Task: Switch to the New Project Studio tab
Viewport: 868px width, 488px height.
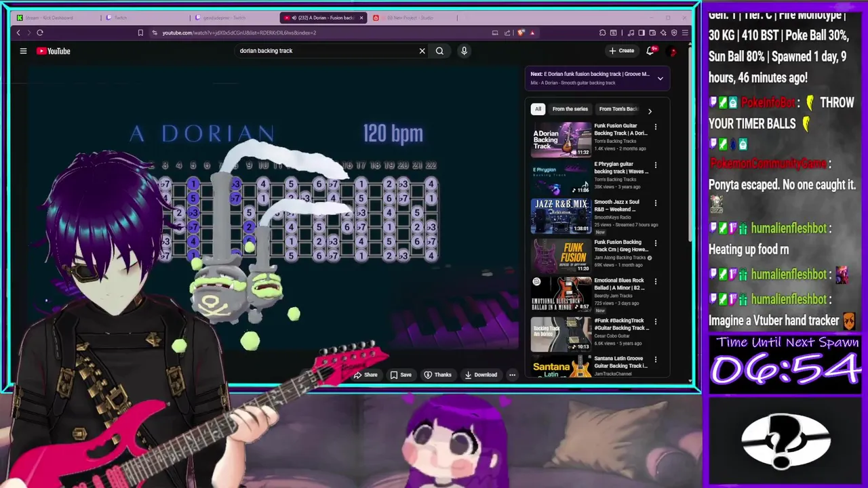Action: (x=412, y=18)
